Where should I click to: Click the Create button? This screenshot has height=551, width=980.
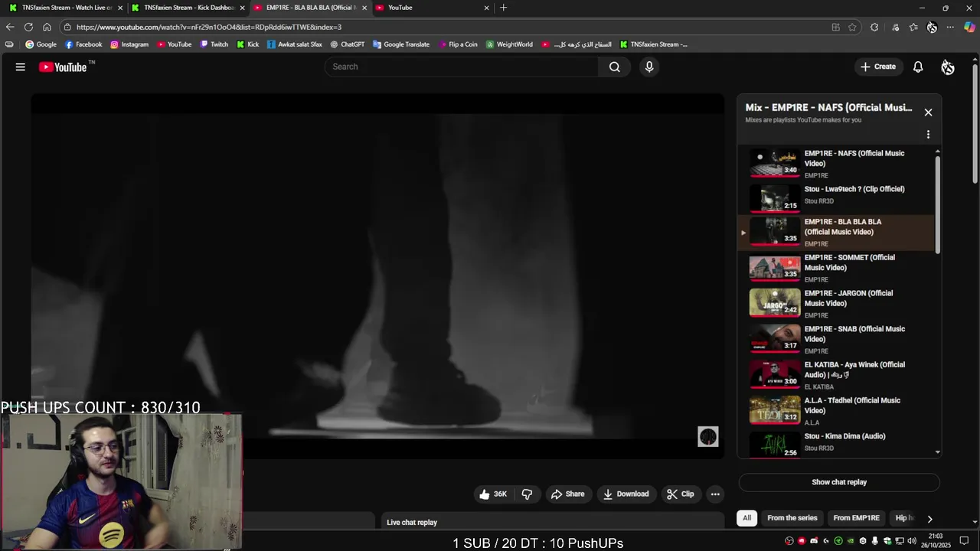pos(877,67)
